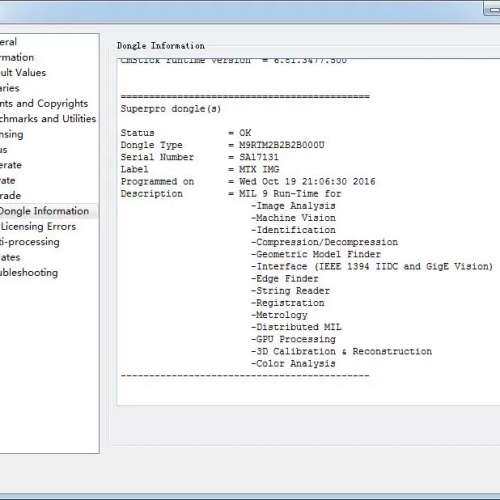Select the Dongle Information tree item

tap(44, 211)
